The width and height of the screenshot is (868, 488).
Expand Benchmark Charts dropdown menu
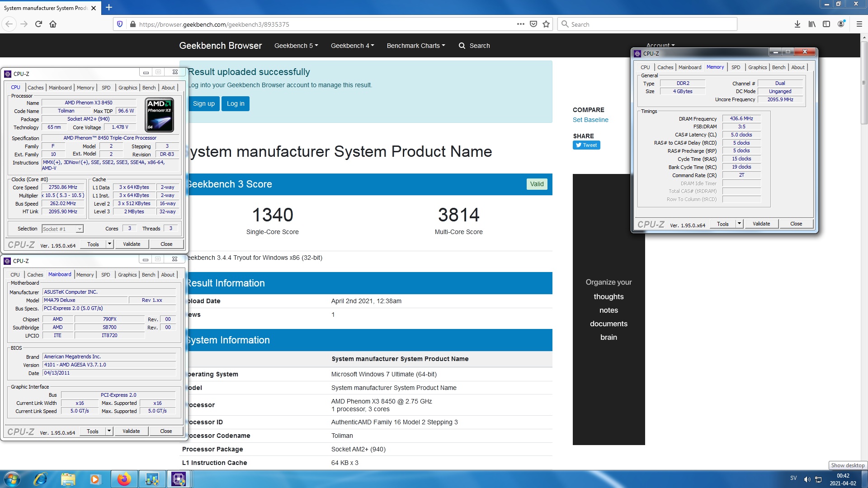point(416,46)
